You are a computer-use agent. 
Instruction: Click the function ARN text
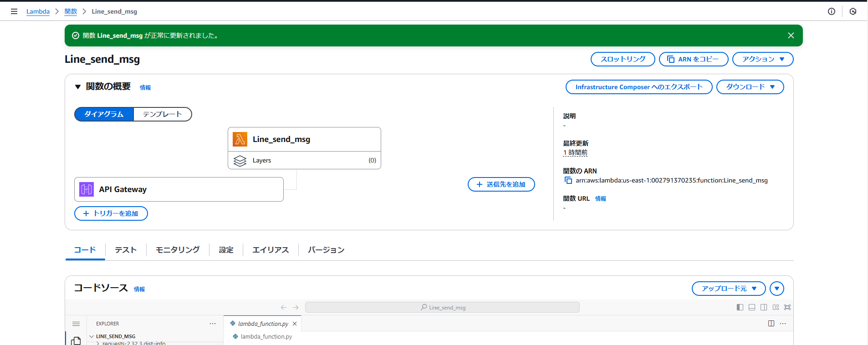(x=672, y=180)
